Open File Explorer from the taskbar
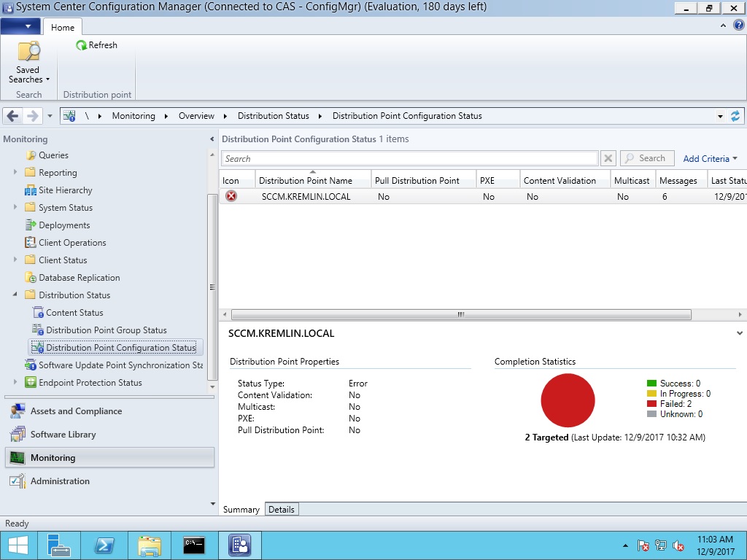Viewport: 747px width, 560px height. (x=149, y=545)
